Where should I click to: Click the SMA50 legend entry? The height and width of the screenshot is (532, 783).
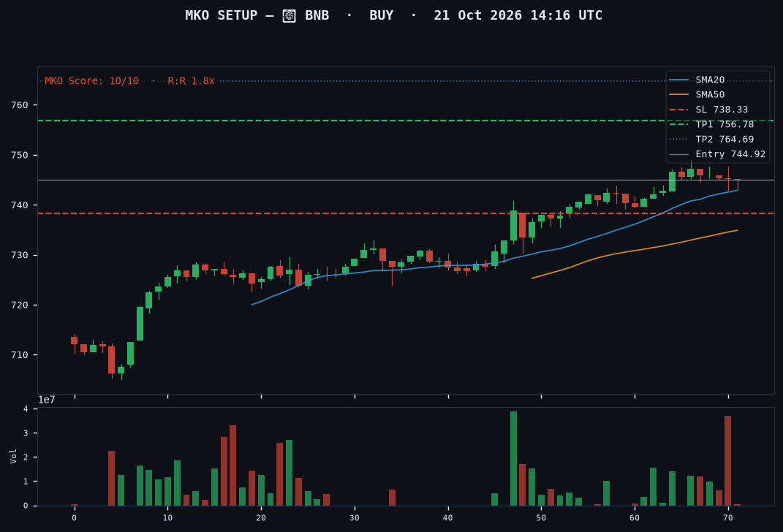coord(710,95)
